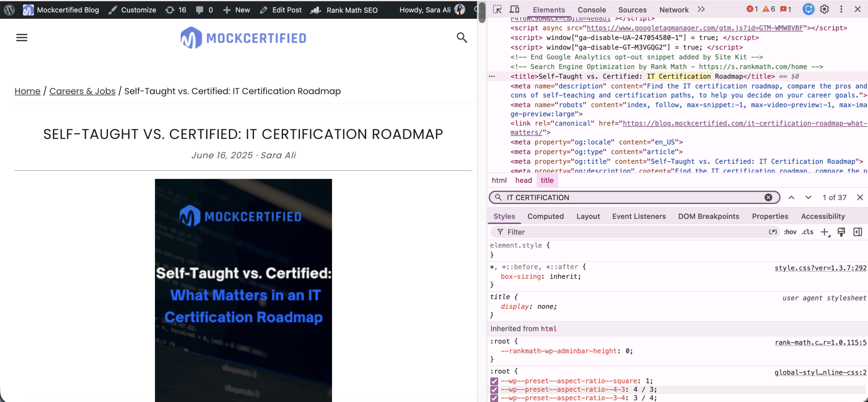Select the title breadcrumb in DOM path

point(547,180)
